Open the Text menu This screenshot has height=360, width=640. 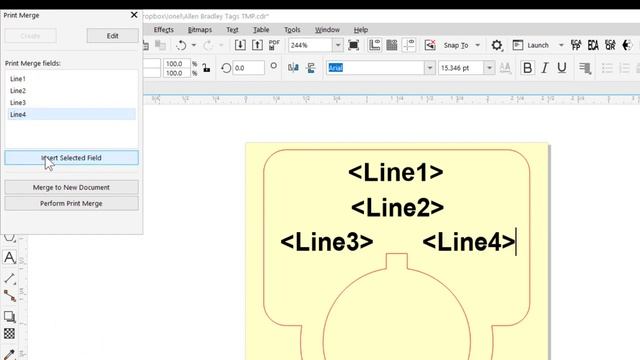(x=232, y=30)
